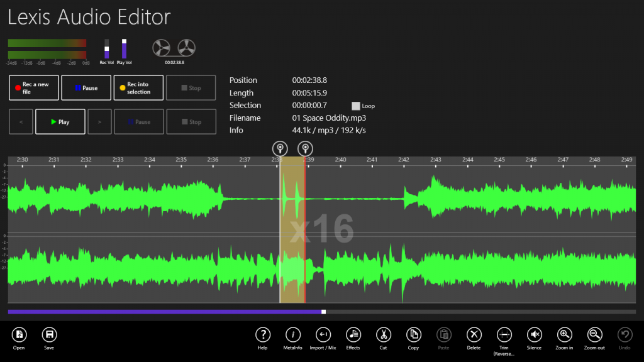Enable the Loop checkbox

pos(356,106)
